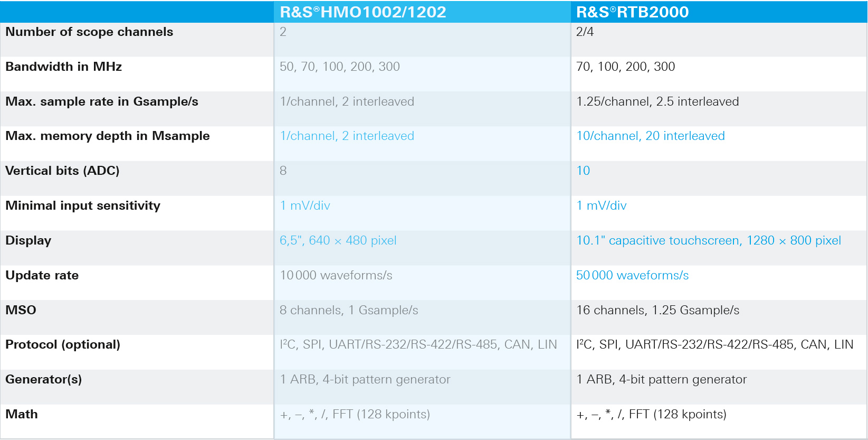The width and height of the screenshot is (868, 440).
Task: Select the 'Number of scope channels' row label
Action: click(89, 32)
